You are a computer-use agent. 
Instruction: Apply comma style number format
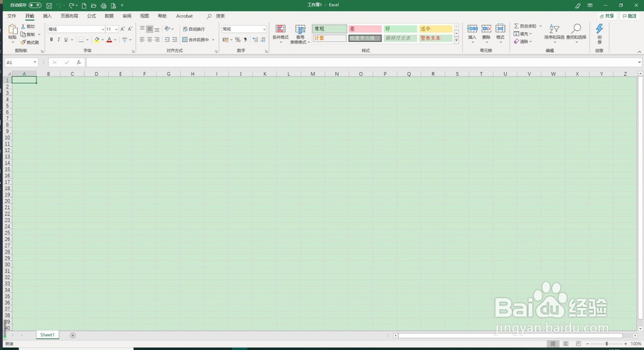(x=245, y=40)
